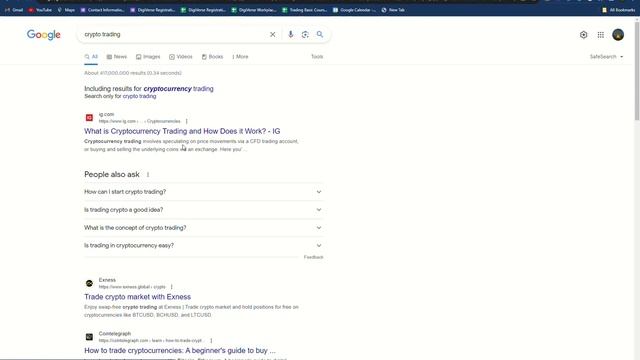This screenshot has height=360, width=640.
Task: Click the Google logo
Action: click(x=44, y=35)
